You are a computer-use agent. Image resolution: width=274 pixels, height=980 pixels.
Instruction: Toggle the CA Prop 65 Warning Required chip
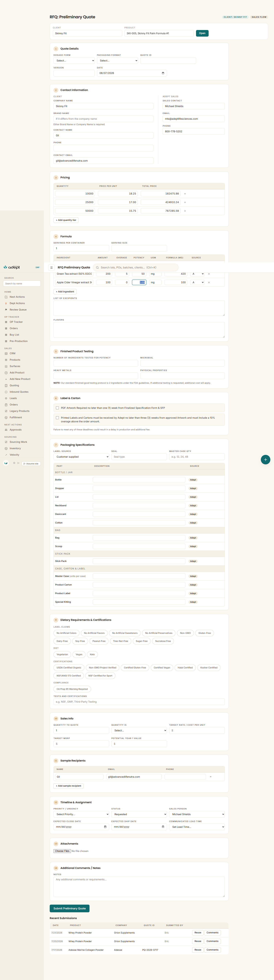point(72,689)
